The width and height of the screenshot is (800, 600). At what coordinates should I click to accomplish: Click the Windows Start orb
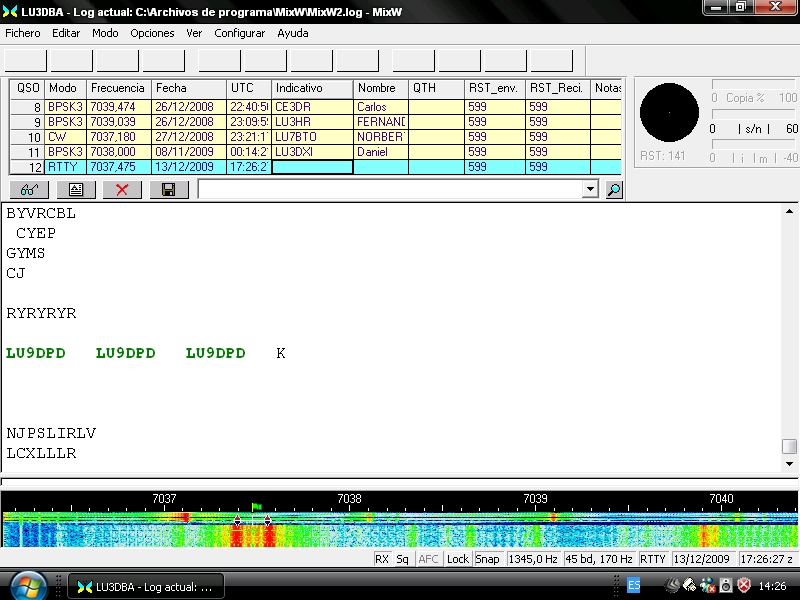(27, 584)
